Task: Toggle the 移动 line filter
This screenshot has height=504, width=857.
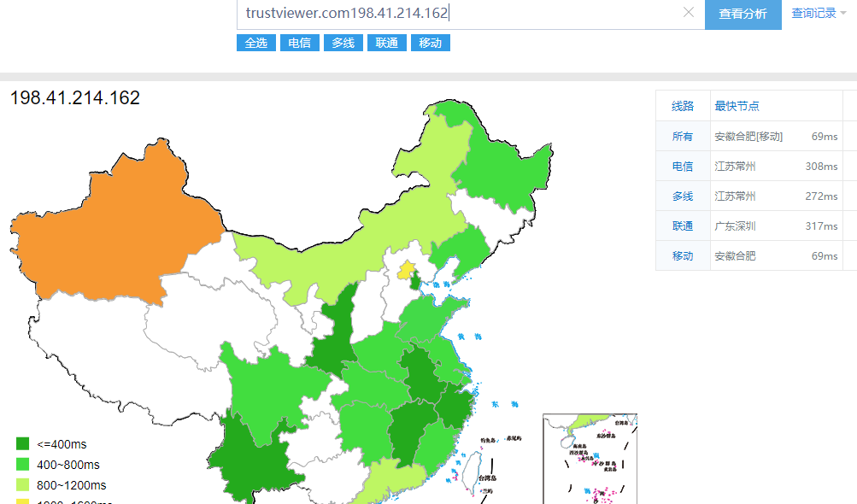Action: pyautogui.click(x=431, y=43)
